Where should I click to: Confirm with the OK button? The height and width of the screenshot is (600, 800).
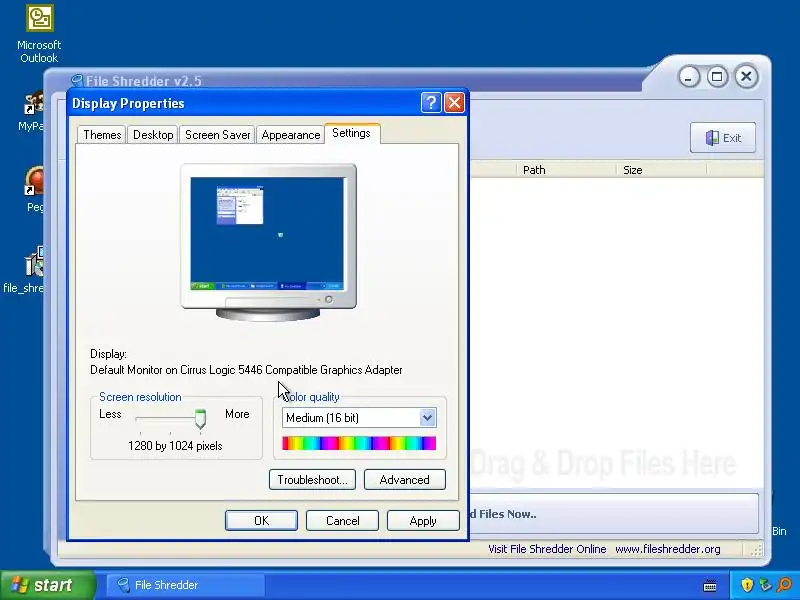(261, 520)
